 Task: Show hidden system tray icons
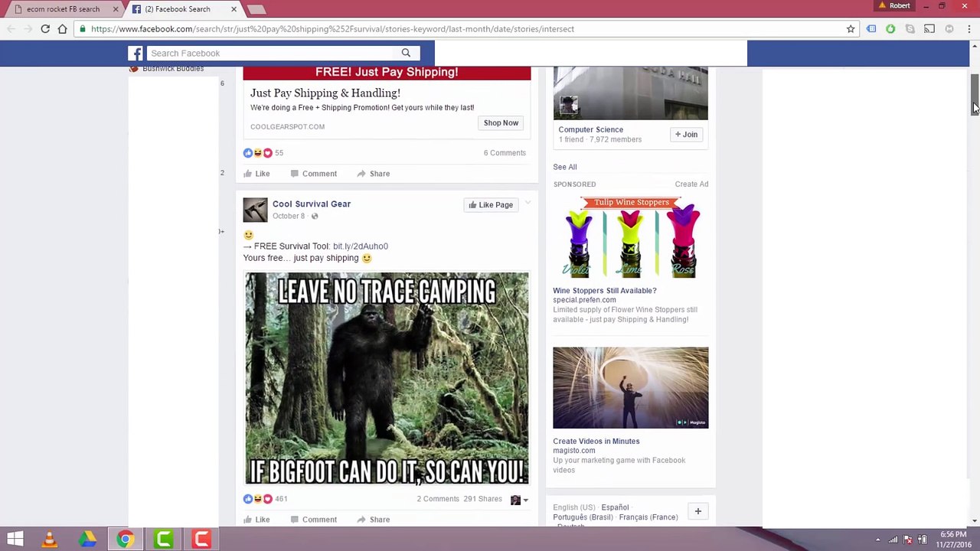coord(878,540)
